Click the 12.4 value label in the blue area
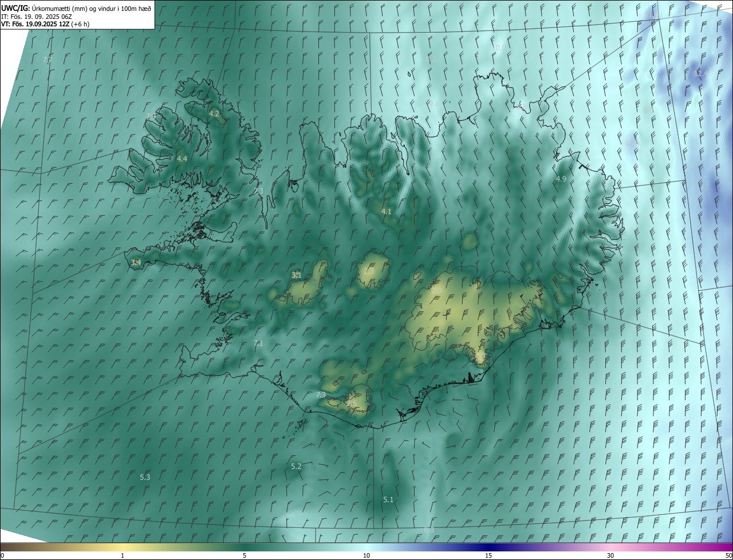 701,74
